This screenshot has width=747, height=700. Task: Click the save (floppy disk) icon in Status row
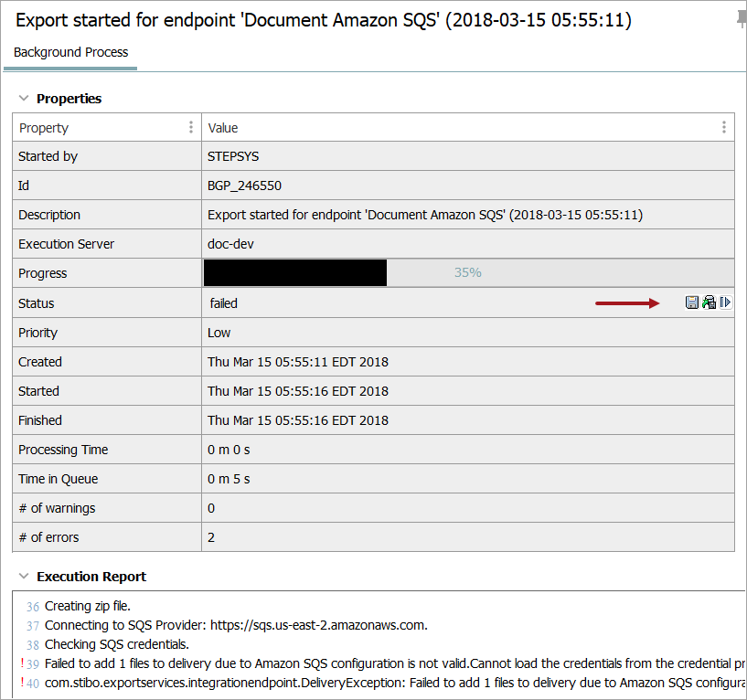(692, 302)
